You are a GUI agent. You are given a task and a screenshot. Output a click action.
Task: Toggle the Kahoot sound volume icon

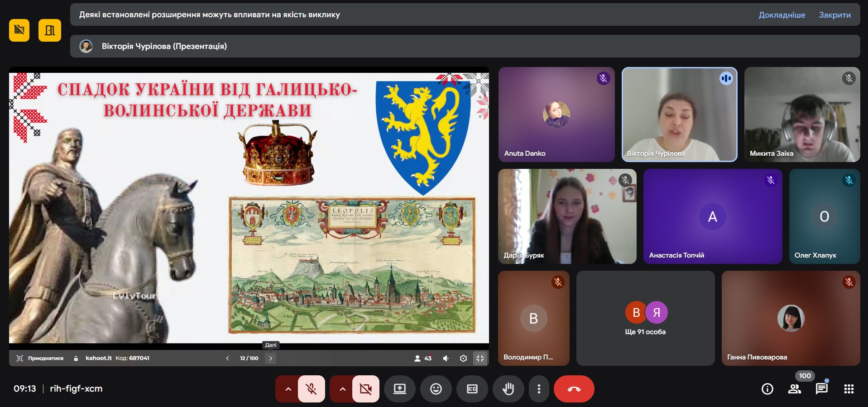[x=446, y=358]
